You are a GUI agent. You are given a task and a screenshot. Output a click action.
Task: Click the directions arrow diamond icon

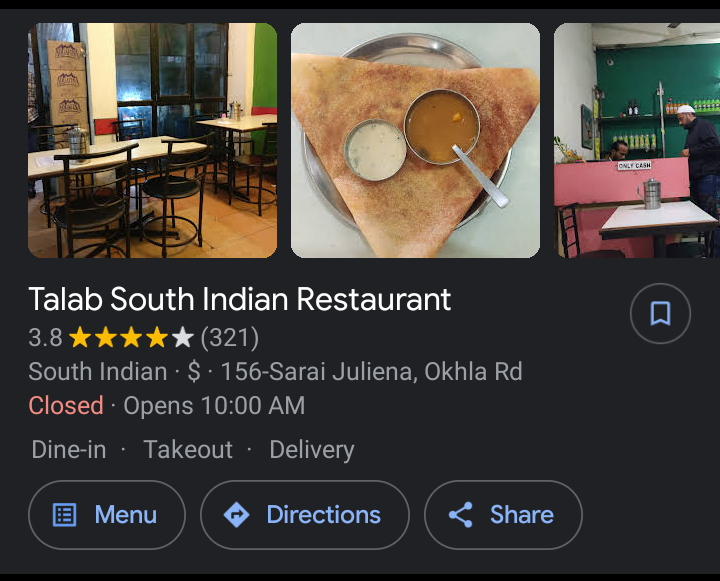tap(236, 514)
